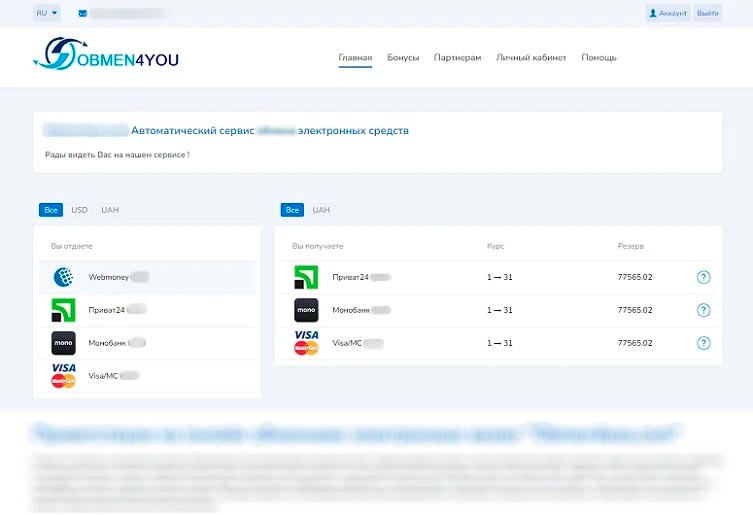Select Приват24 icon under Вы отдаете
Viewport: 753px width, 515px height.
[x=63, y=310]
